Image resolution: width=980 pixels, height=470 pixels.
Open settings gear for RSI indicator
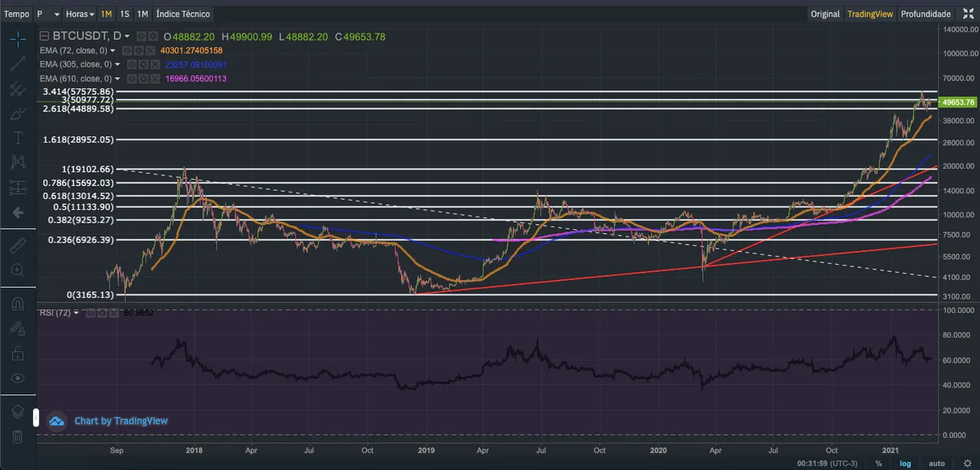[102, 313]
